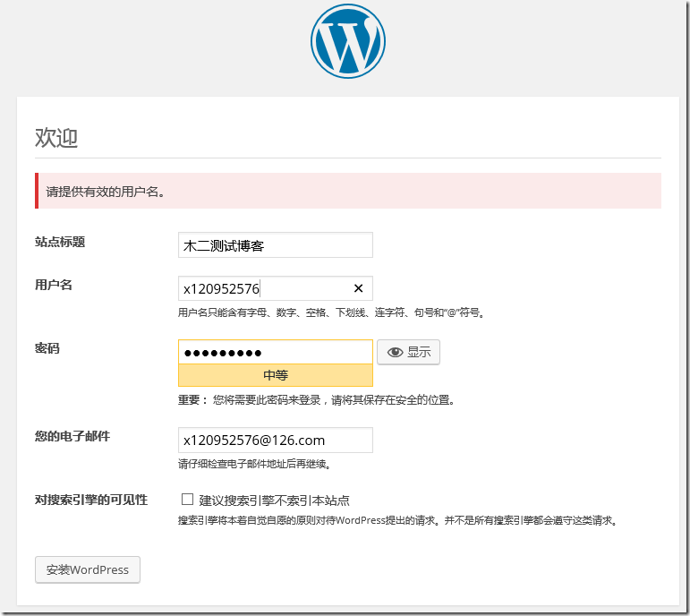Click the 站点标题 label
Viewport: 690px width, 616px height.
point(60,242)
